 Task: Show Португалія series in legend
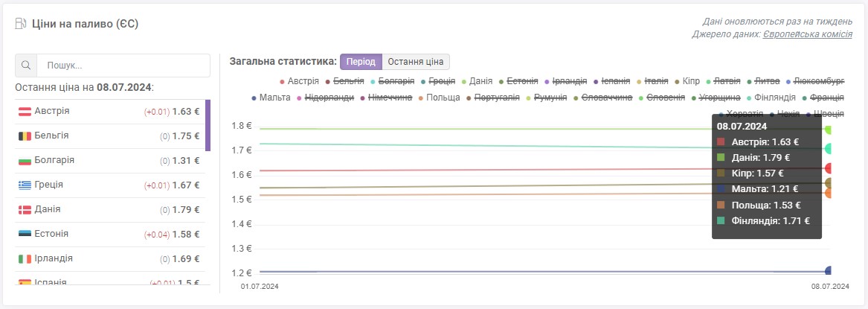point(492,98)
